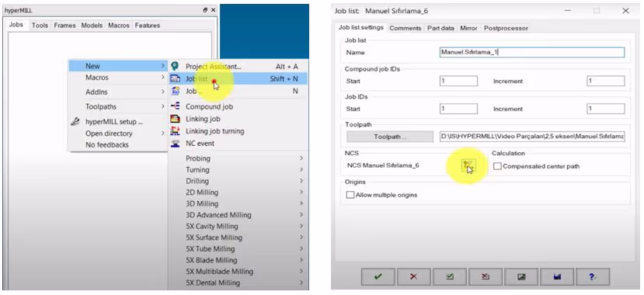
Task: Click the hyperMILL setup wrench icon
Action: click(x=75, y=121)
